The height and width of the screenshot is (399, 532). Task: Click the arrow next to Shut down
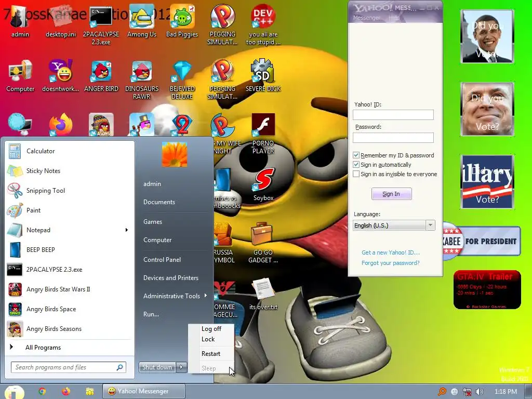tap(181, 367)
